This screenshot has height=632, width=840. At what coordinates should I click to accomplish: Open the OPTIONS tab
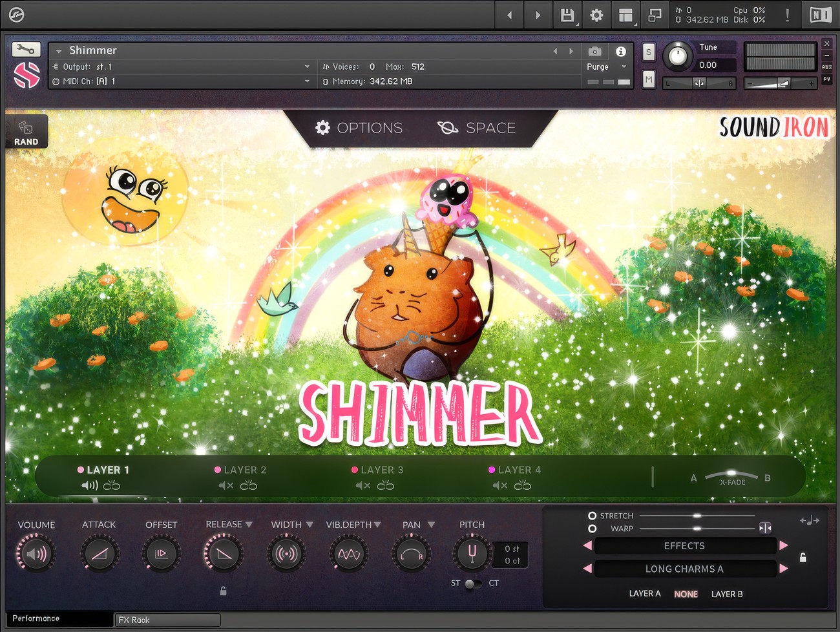coord(359,128)
